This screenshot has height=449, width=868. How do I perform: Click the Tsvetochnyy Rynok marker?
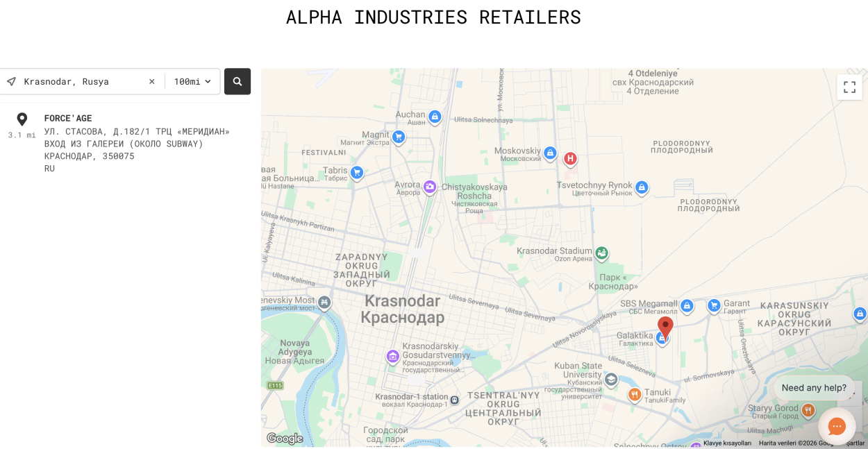click(642, 187)
